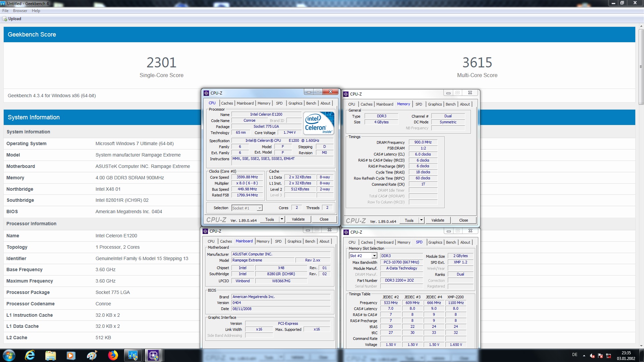
Task: Launch Internet Explorer from the taskbar
Action: point(30,355)
